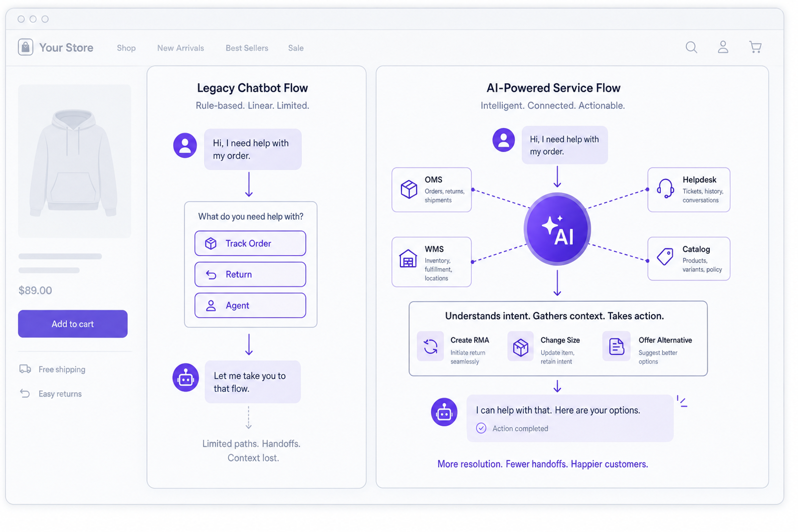Click the Easy returns arrow icon
Image resolution: width=798 pixels, height=532 pixels.
(25, 393)
